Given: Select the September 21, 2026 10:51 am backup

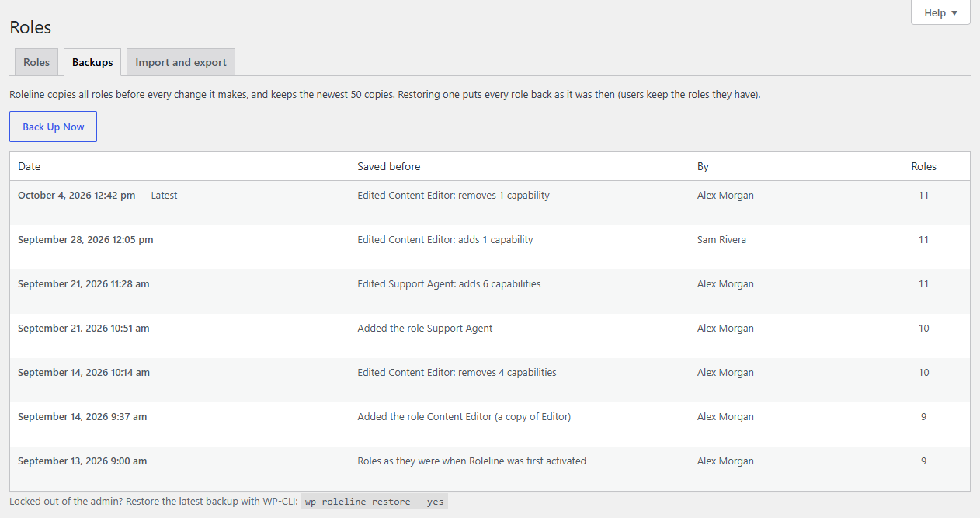Looking at the screenshot, I should 490,335.
